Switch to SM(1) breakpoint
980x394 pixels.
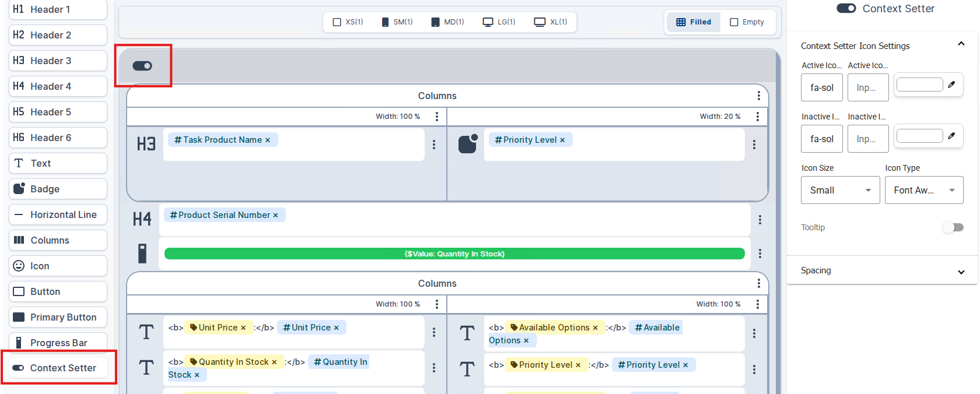(397, 22)
